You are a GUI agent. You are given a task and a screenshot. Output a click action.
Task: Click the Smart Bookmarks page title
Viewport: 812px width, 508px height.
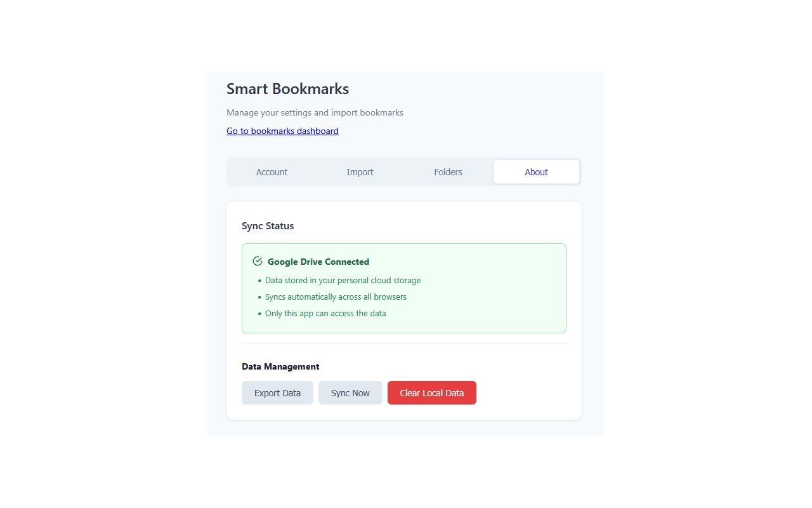(x=287, y=88)
